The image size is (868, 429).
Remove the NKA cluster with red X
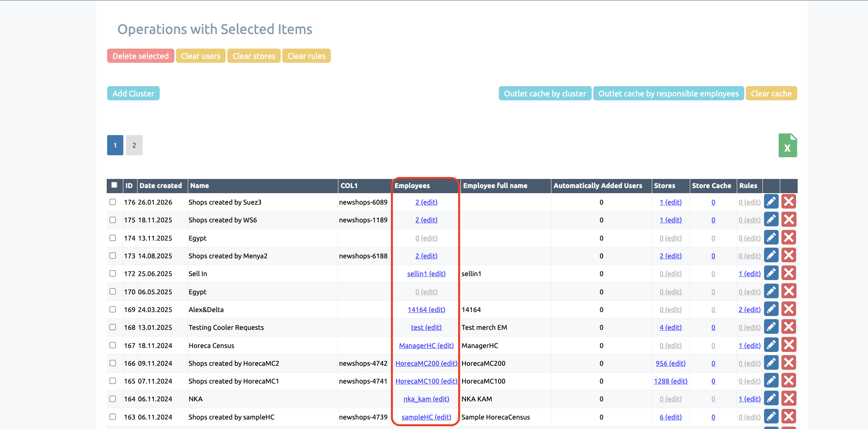pyautogui.click(x=789, y=399)
